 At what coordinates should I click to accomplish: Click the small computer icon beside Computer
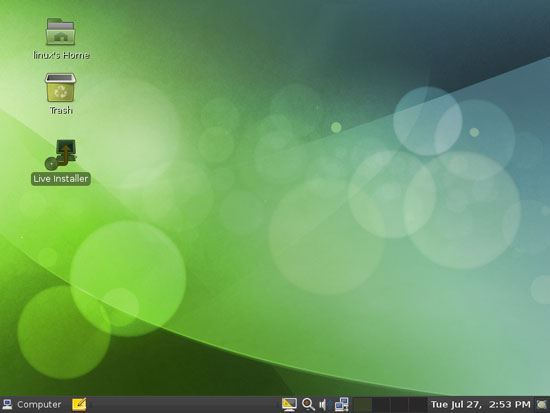pos(7,405)
